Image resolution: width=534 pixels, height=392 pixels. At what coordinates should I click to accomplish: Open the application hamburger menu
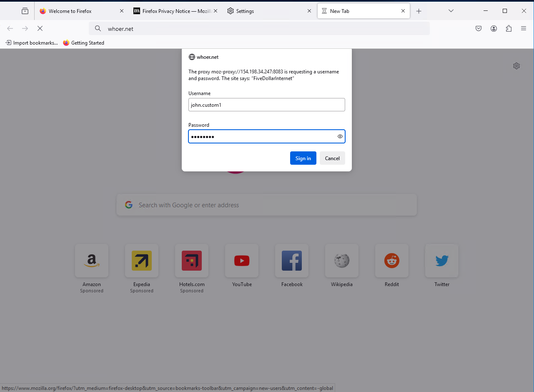click(x=524, y=28)
